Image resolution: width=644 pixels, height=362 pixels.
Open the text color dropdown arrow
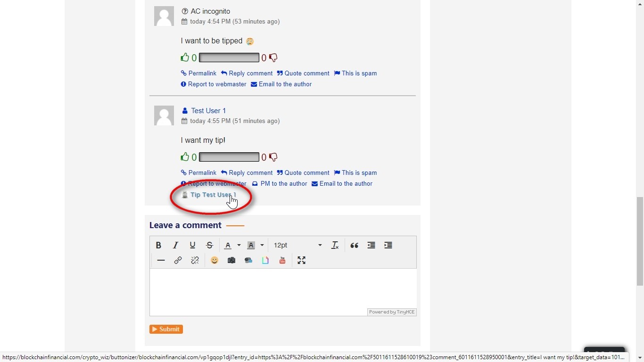[x=239, y=245]
